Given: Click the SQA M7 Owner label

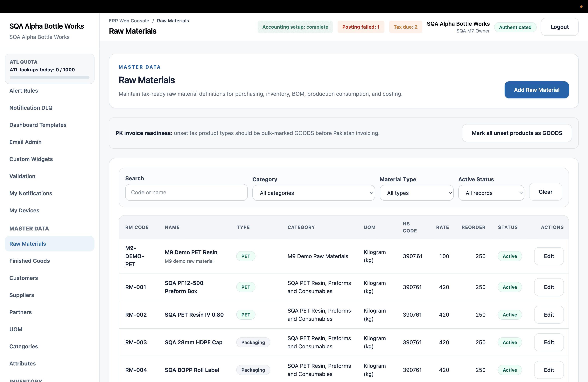Looking at the screenshot, I should pyautogui.click(x=473, y=31).
